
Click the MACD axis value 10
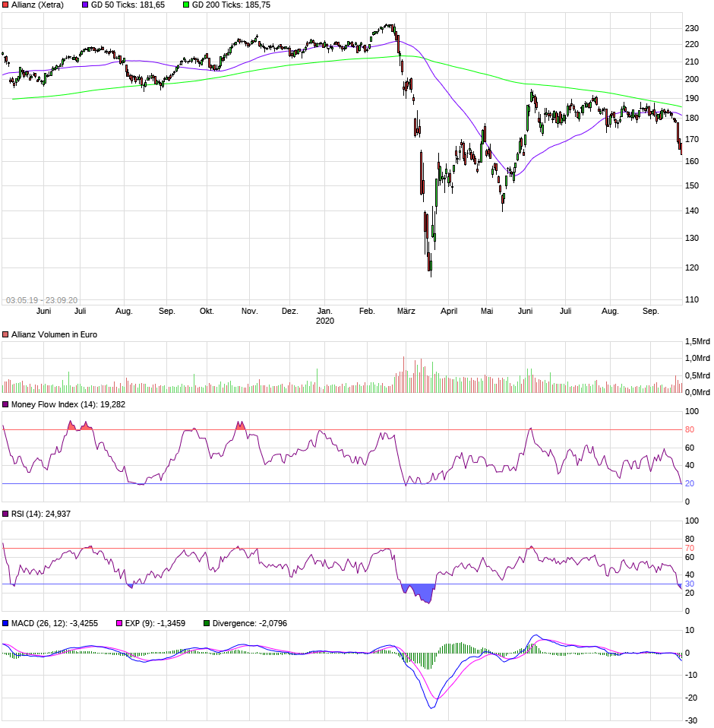point(690,631)
